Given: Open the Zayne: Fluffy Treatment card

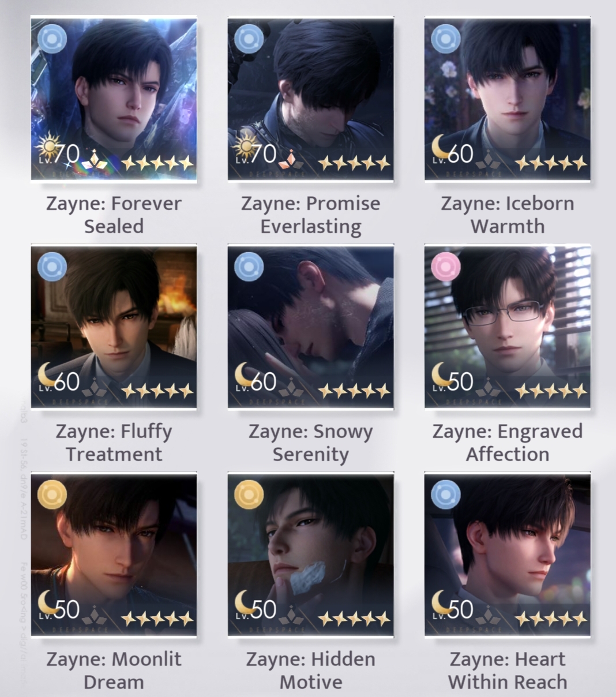Looking at the screenshot, I should coord(114,327).
